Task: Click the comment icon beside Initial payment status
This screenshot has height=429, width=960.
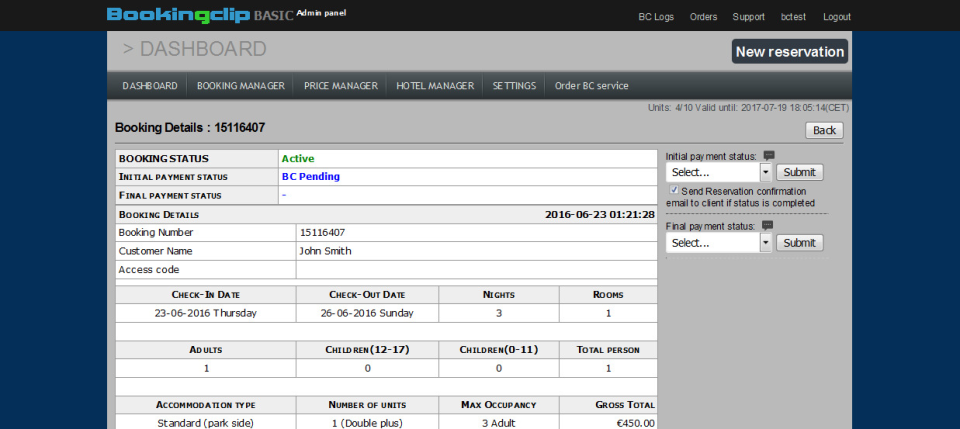Action: (768, 155)
